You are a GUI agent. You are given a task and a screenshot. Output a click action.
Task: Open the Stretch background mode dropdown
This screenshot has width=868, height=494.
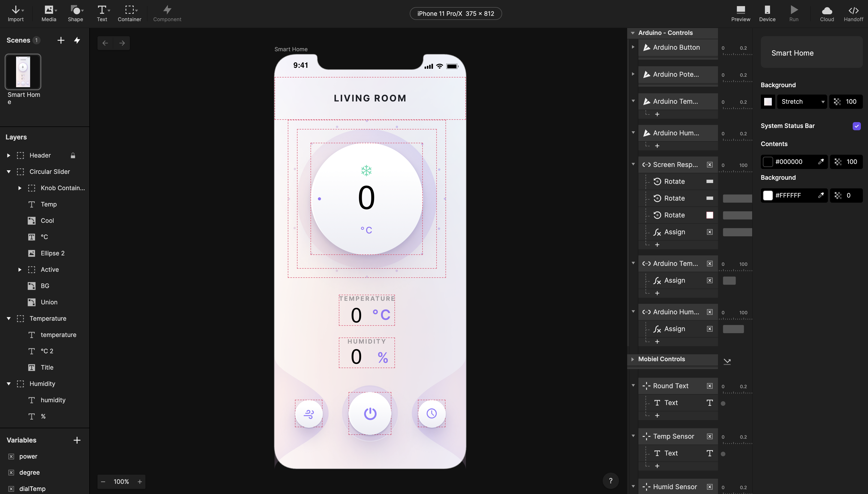(802, 101)
